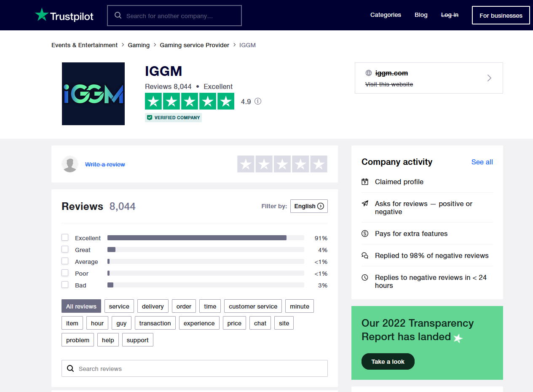Filter reviews by the experience tag
The image size is (533, 392).
199,323
